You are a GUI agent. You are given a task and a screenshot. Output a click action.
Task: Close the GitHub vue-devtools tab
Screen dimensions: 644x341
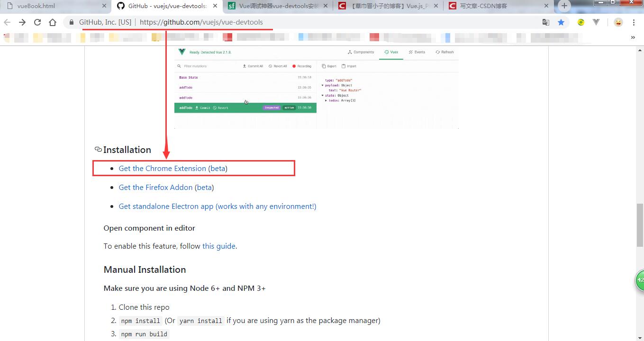(215, 6)
